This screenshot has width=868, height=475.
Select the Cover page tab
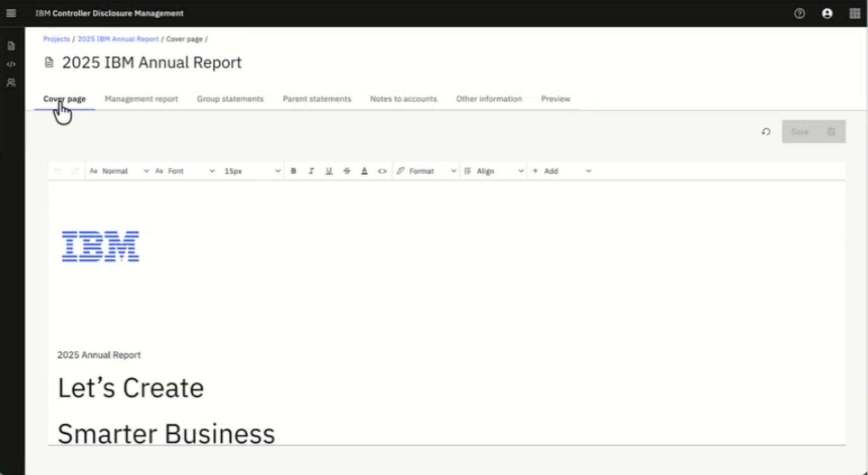64,99
